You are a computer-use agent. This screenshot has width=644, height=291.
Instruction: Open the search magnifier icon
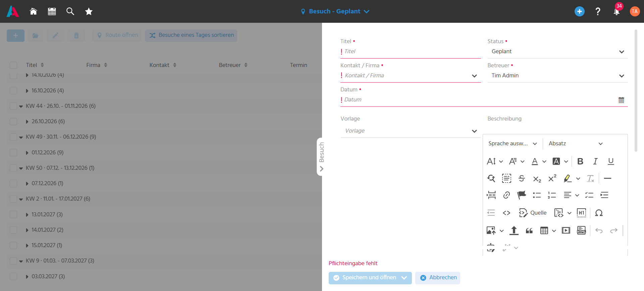click(x=70, y=11)
